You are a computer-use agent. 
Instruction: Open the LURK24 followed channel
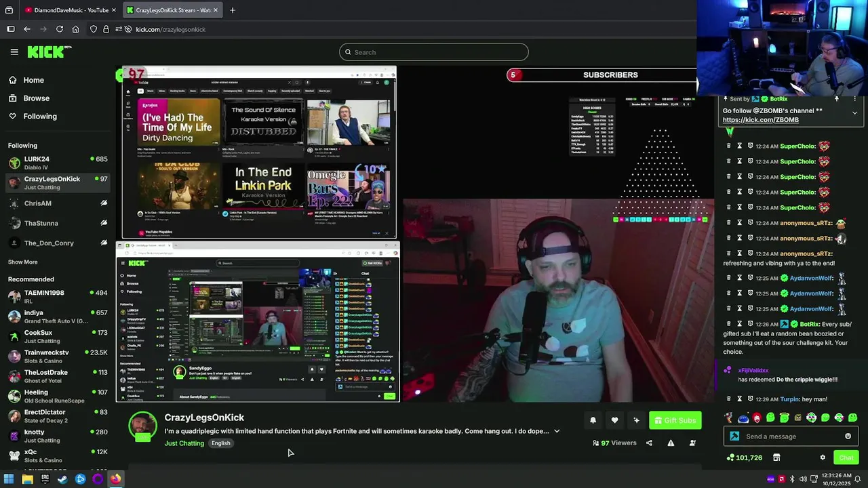click(58, 163)
